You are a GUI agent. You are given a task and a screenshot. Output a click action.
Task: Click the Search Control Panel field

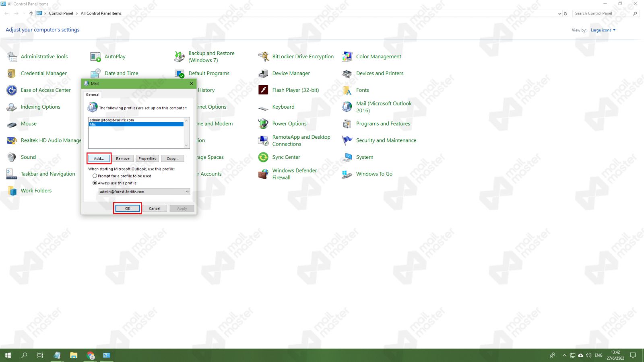(x=606, y=13)
